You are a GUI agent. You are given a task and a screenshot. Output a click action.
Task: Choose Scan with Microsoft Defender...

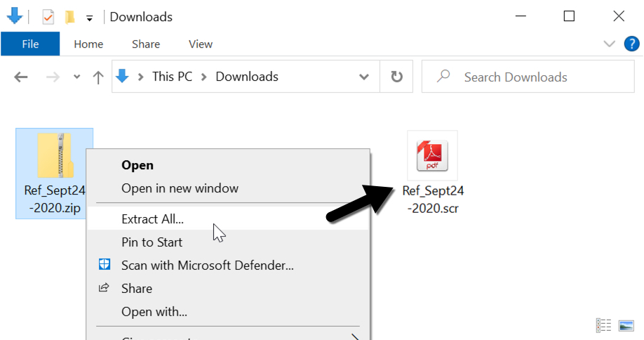(x=228, y=265)
